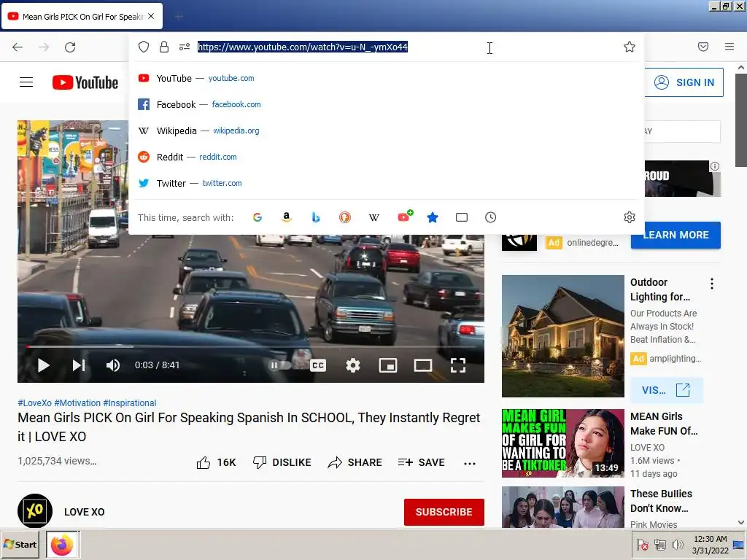Enter fullscreen video mode
747x560 pixels.
point(458,366)
